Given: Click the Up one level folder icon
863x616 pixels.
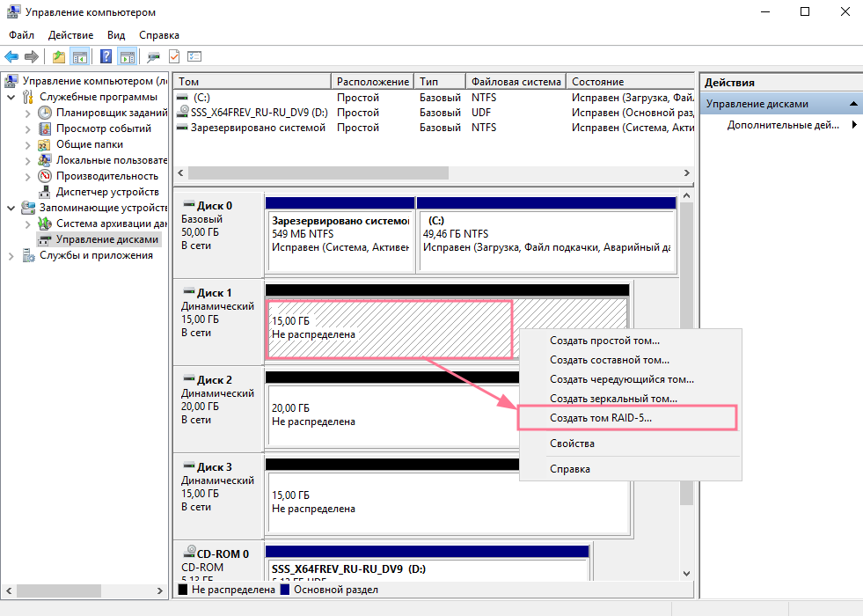Looking at the screenshot, I should (x=59, y=56).
